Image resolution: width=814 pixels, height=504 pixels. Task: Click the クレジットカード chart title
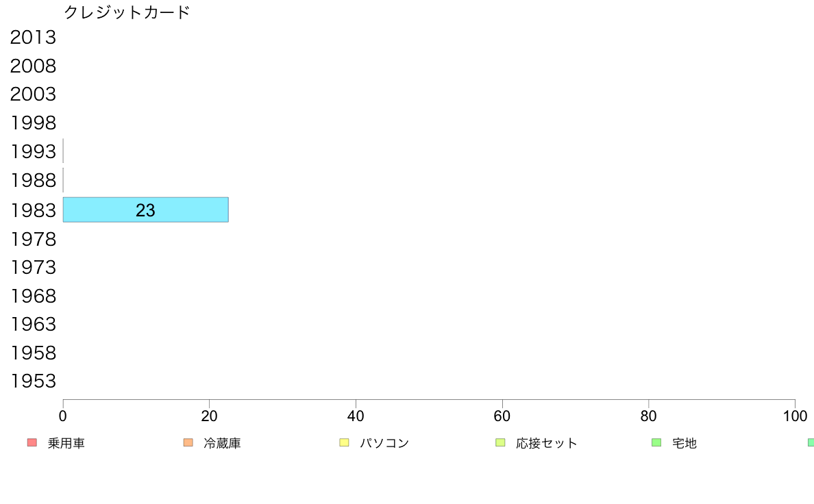point(127,12)
